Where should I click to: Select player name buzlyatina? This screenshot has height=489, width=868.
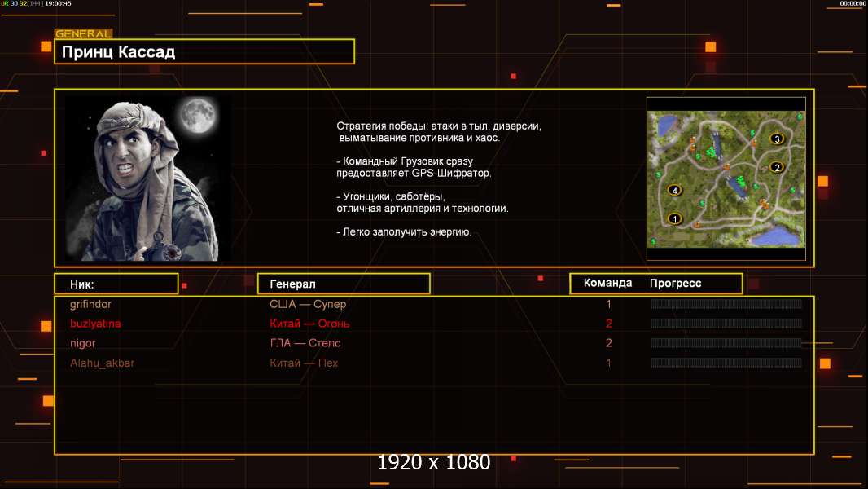[x=95, y=324]
